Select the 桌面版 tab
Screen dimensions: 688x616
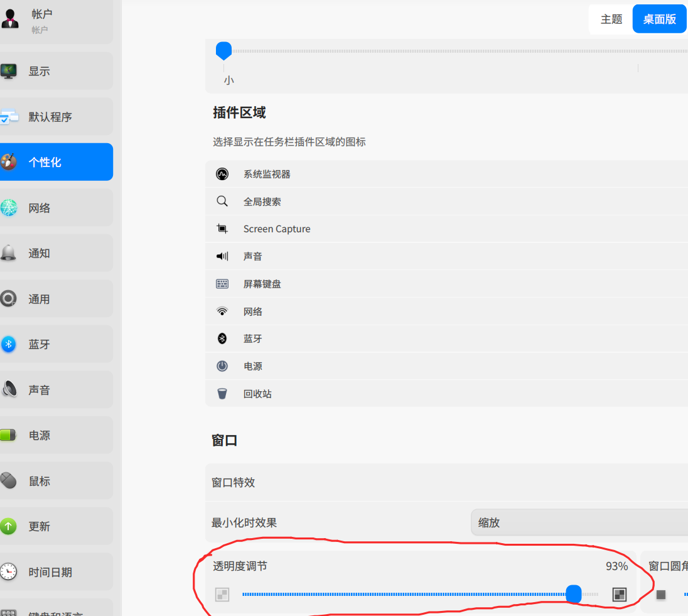pyautogui.click(x=658, y=19)
